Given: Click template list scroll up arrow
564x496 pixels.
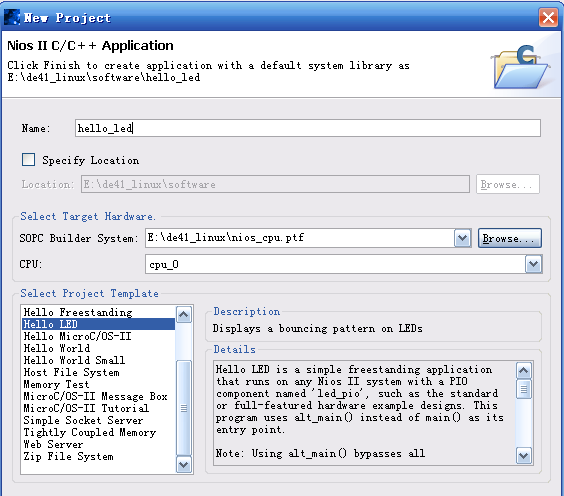Looking at the screenshot, I should tap(184, 315).
